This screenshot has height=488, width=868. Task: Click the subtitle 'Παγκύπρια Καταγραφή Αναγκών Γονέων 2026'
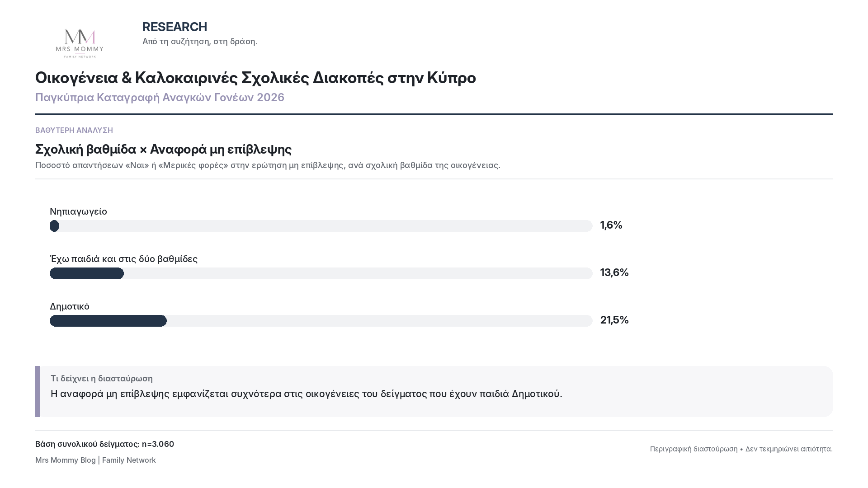coord(160,98)
